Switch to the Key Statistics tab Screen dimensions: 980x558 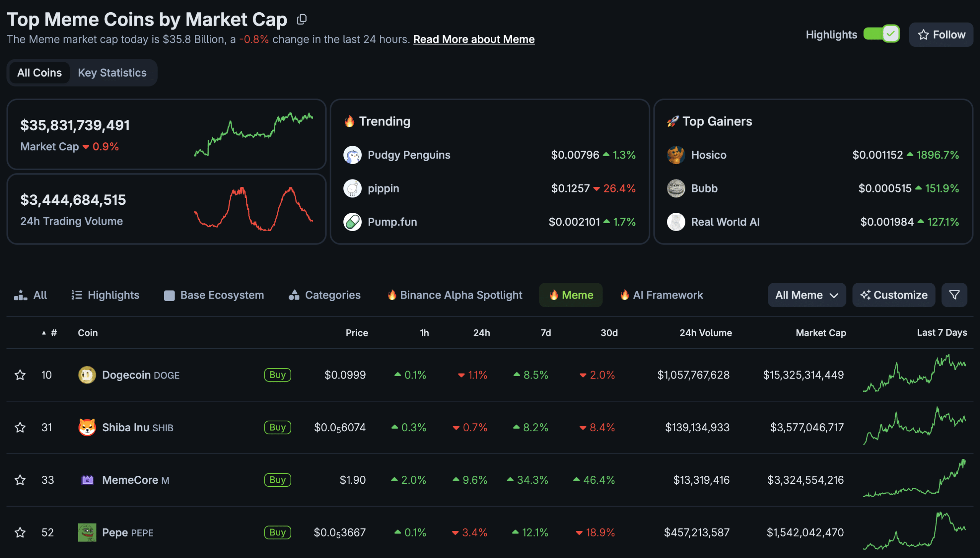click(x=112, y=72)
